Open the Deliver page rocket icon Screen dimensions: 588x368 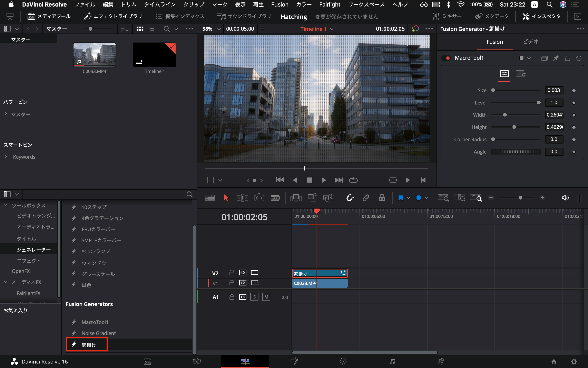click(441, 361)
